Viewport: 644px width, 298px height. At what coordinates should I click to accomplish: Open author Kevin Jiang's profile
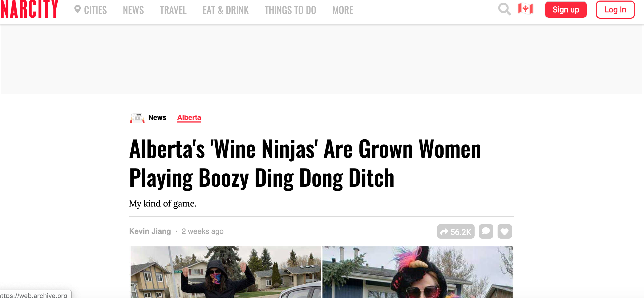pos(150,231)
